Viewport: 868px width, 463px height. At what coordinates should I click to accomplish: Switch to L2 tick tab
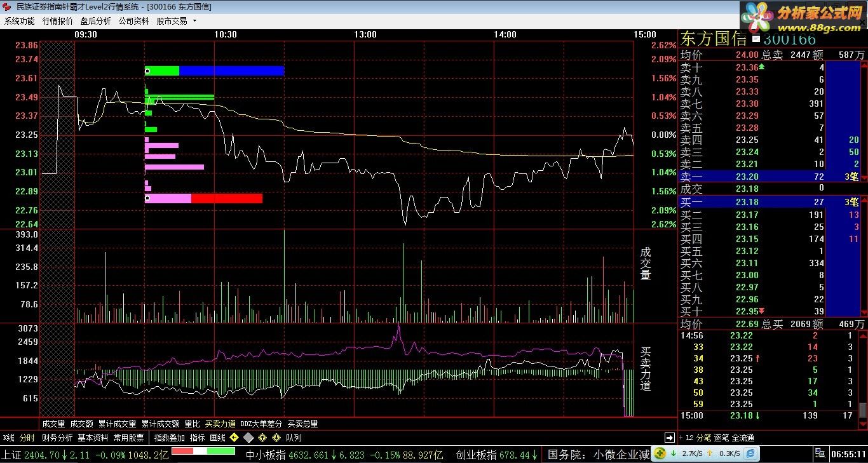[x=689, y=438]
